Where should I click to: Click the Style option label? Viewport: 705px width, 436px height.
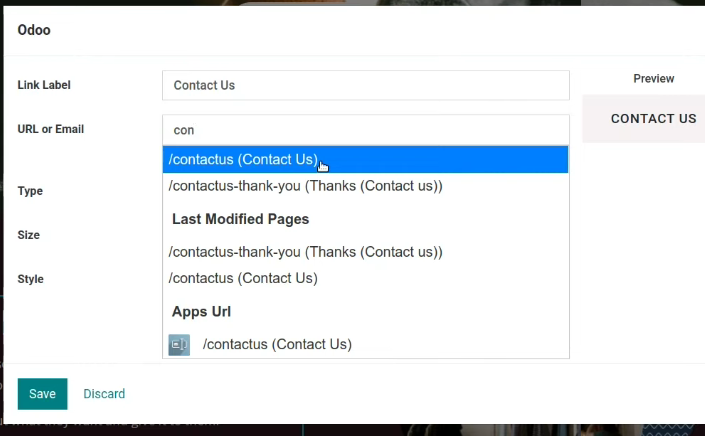click(x=31, y=279)
